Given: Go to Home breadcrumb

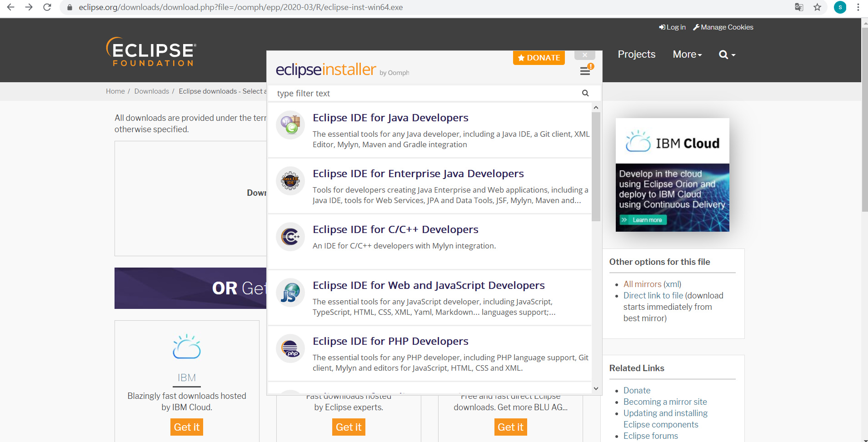Looking at the screenshot, I should (x=115, y=91).
